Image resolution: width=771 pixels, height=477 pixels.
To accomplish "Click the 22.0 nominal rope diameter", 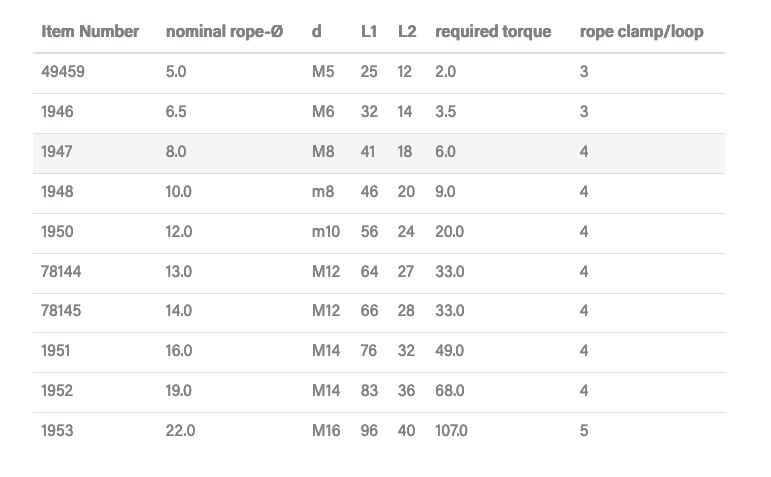I will 180,431.
